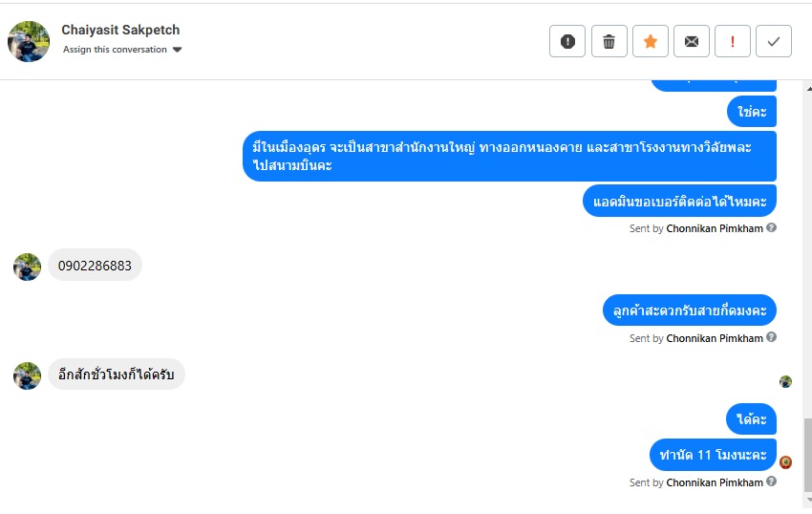The image size is (812, 514).
Task: Mark conversation done with the checkmark
Action: click(774, 41)
